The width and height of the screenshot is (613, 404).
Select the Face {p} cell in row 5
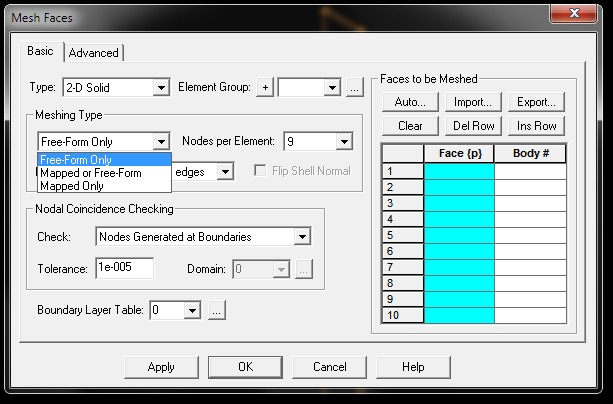pyautogui.click(x=459, y=235)
